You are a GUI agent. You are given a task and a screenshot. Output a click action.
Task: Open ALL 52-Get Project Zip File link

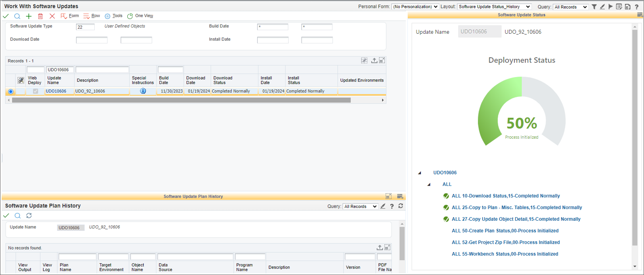506,243
